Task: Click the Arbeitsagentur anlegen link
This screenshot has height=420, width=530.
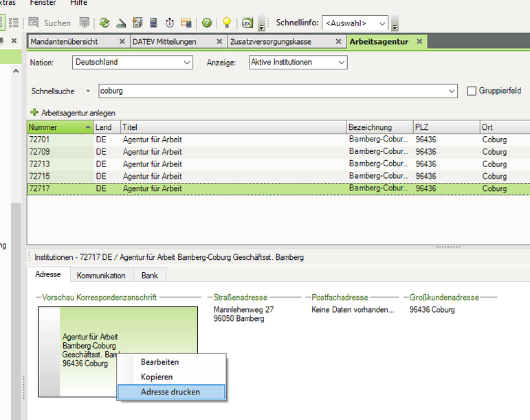Action: 78,113
